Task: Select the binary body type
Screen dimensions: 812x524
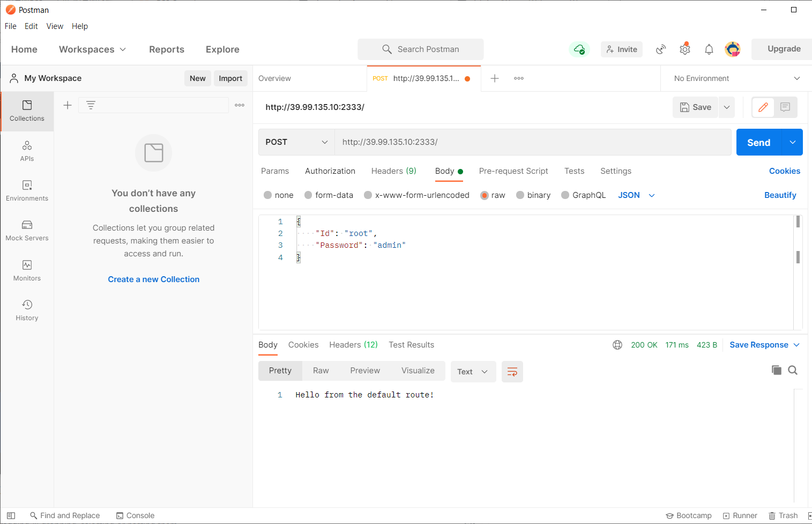Action: [533, 195]
